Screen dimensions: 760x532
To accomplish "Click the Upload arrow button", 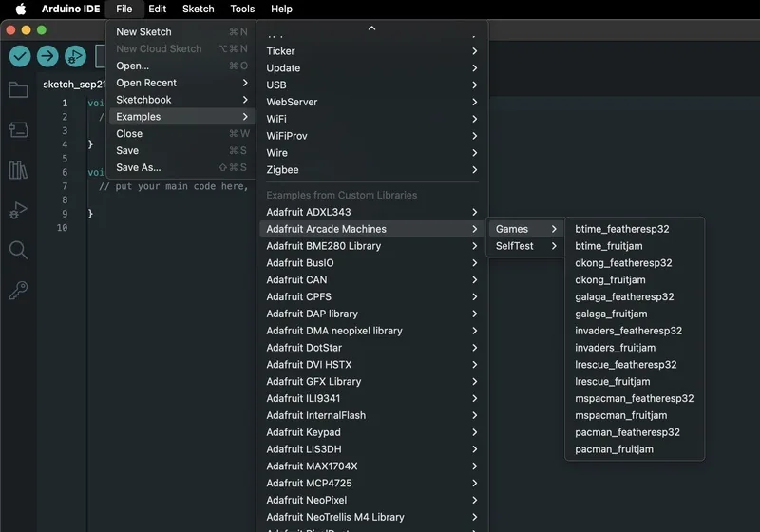I will (47, 56).
